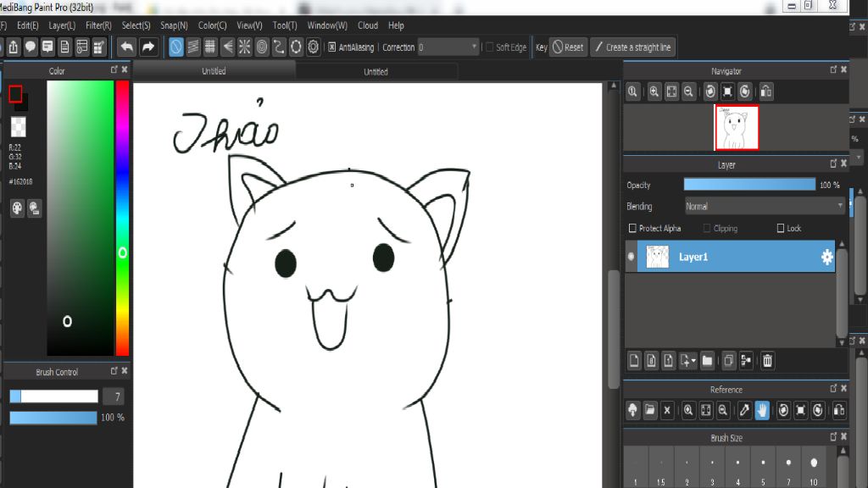Select hand tool in Reference panel
The width and height of the screenshot is (868, 488).
click(x=762, y=410)
